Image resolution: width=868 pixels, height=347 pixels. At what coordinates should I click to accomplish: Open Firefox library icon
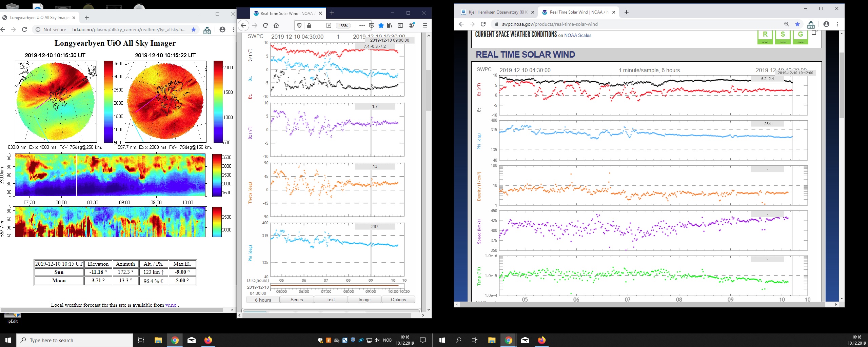coord(390,25)
